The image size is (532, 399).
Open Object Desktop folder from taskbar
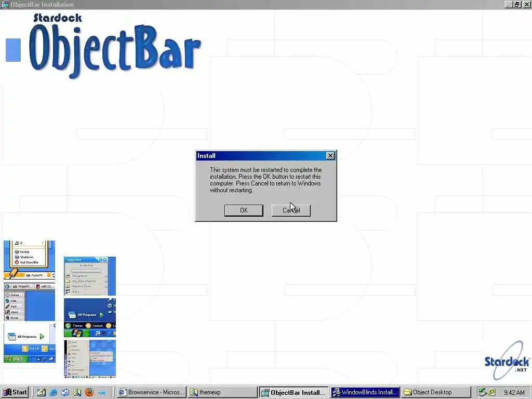[436, 392]
